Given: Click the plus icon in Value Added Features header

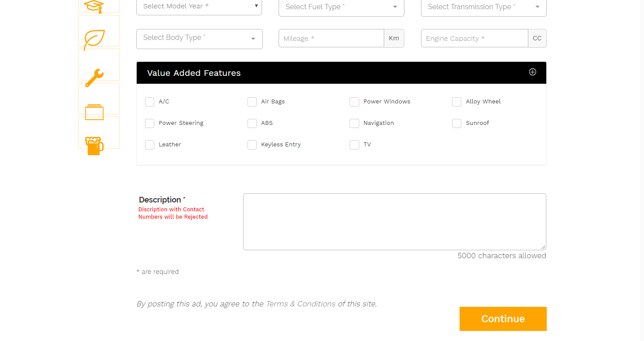Looking at the screenshot, I should 533,72.
